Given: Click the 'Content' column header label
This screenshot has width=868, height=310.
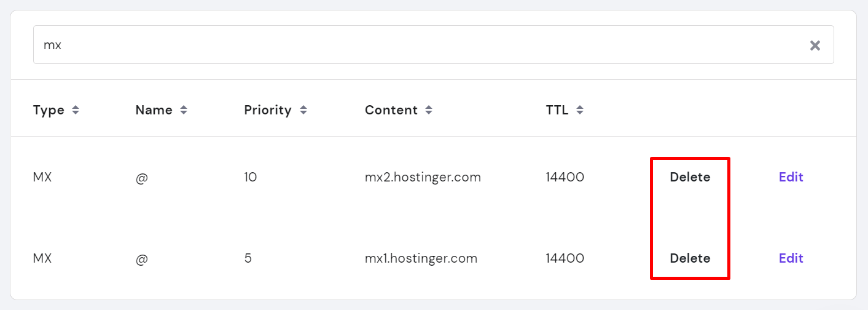Looking at the screenshot, I should click(x=391, y=110).
